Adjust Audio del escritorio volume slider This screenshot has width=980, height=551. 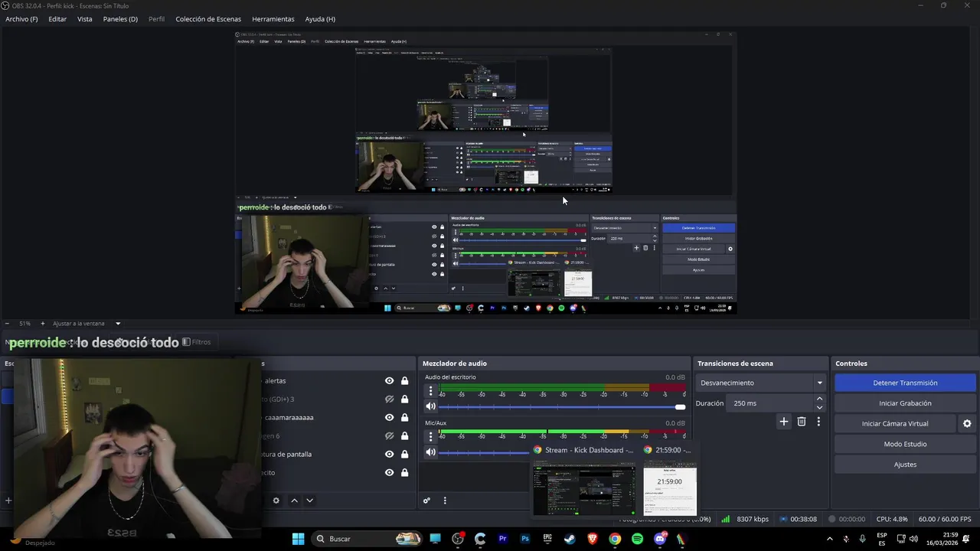[563, 407]
